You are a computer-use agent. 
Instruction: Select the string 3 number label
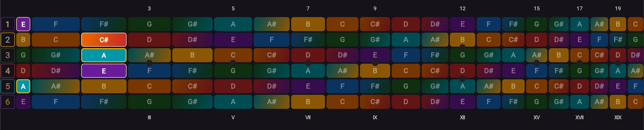(x=8, y=55)
